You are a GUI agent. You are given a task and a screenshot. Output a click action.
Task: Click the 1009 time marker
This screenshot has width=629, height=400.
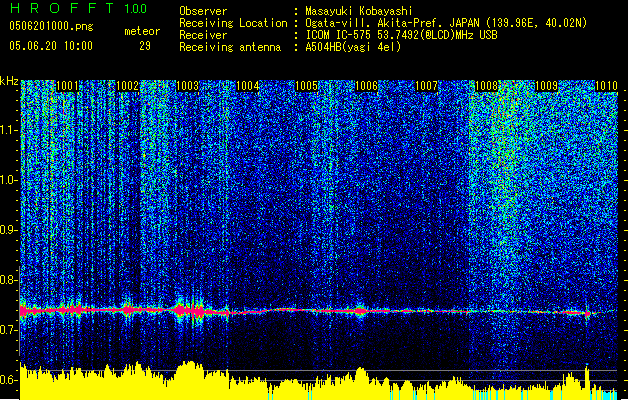pos(546,86)
